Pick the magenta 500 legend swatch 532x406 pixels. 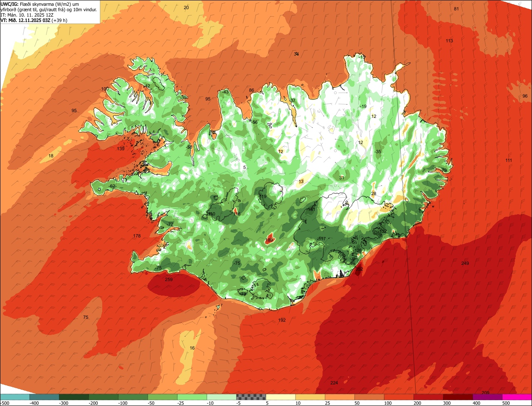pyautogui.click(x=517, y=397)
